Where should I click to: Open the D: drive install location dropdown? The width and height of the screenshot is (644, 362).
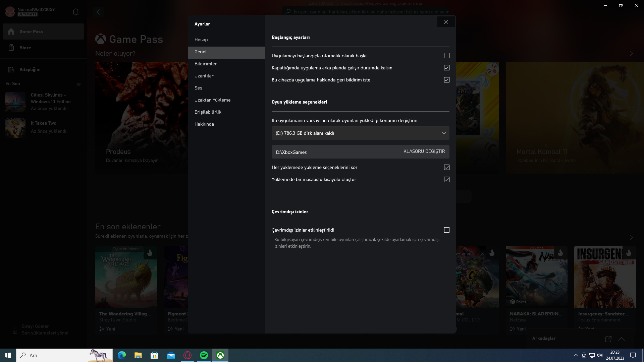click(360, 133)
